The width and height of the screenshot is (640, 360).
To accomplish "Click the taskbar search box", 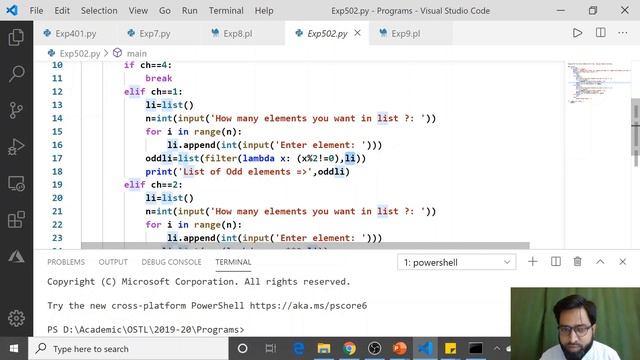I will [128, 349].
